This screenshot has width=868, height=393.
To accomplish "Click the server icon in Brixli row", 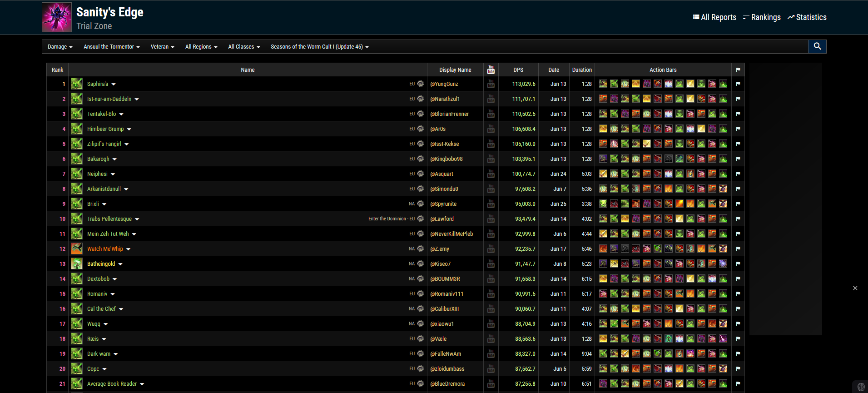I will [x=421, y=204].
